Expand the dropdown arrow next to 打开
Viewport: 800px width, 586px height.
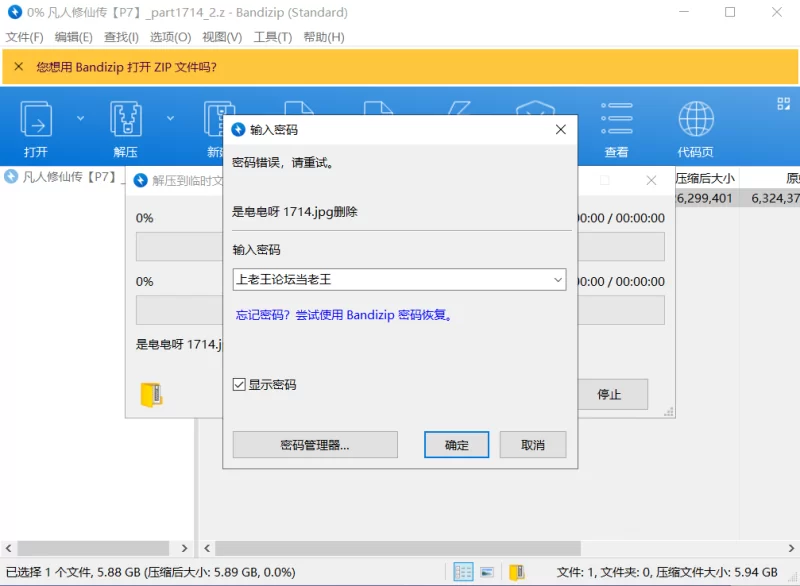(81, 118)
